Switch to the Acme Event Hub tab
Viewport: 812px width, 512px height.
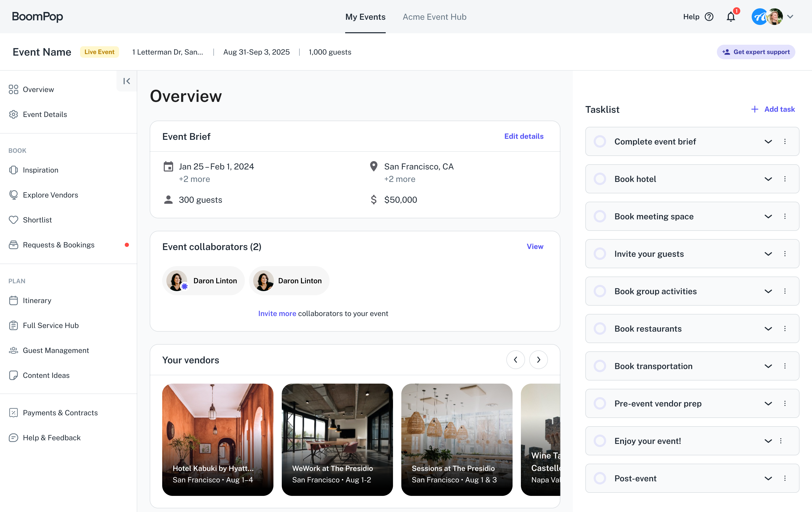point(434,17)
